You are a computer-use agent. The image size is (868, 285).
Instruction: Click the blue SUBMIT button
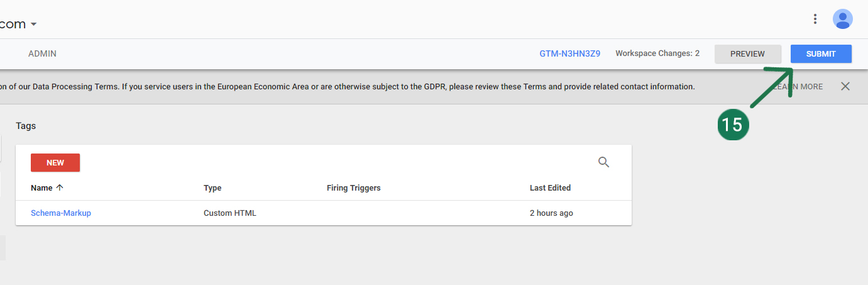tap(821, 54)
